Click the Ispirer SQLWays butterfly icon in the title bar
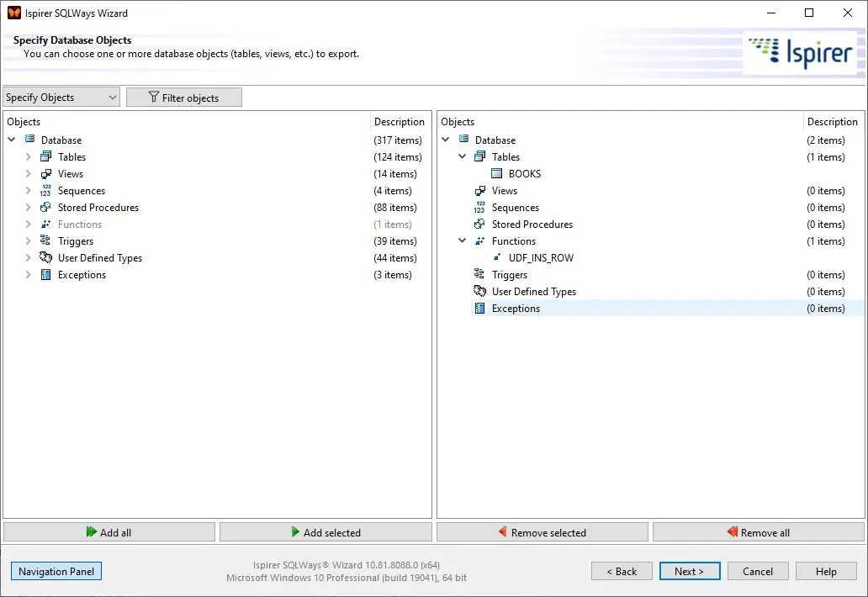868x597 pixels. tap(14, 13)
